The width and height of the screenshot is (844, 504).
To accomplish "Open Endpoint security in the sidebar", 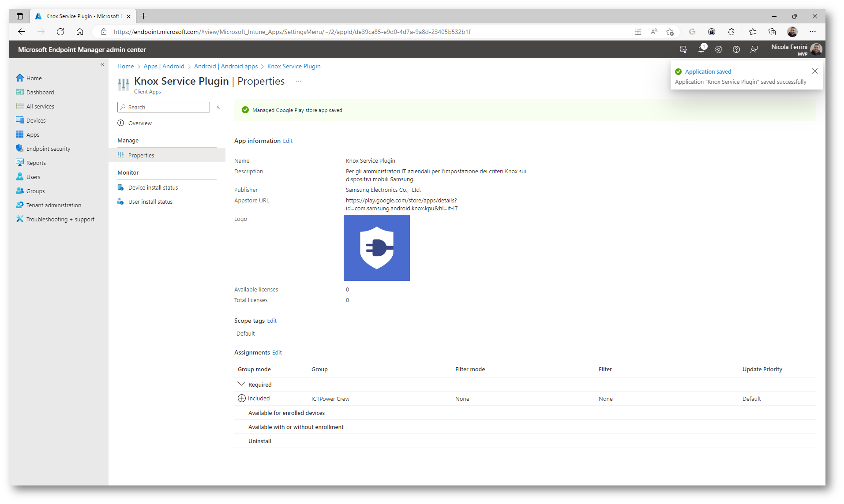I will (x=43, y=149).
